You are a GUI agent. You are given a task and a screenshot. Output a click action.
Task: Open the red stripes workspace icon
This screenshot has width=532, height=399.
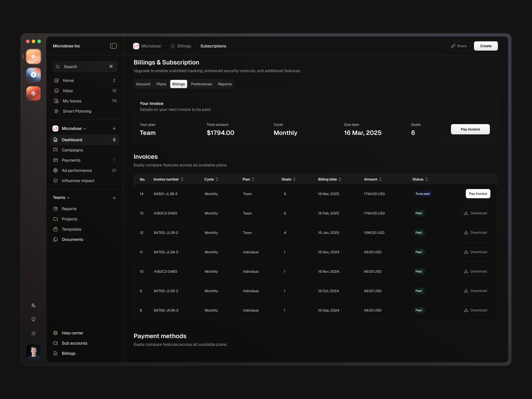(33, 93)
